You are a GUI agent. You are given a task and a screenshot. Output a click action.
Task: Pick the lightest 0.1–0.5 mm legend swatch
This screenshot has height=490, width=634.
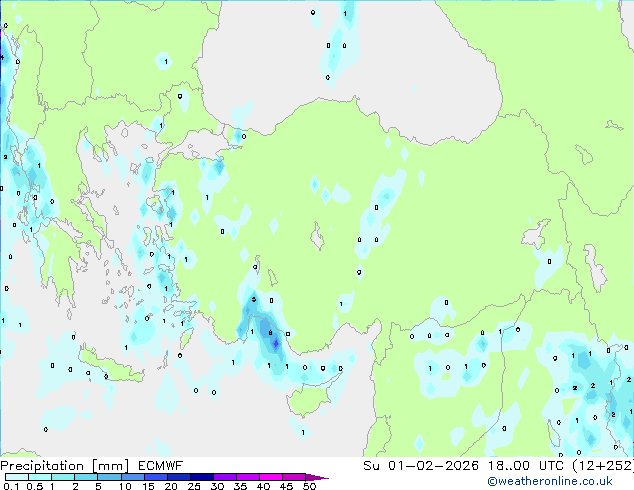(x=17, y=477)
